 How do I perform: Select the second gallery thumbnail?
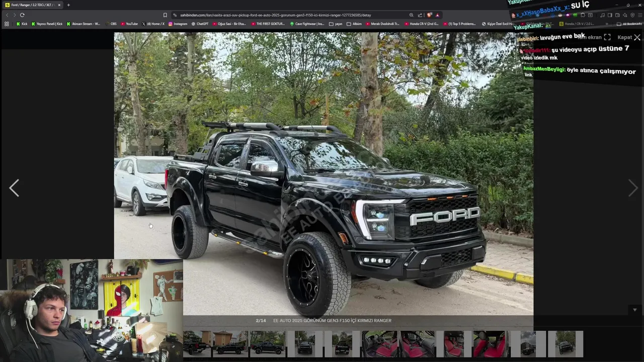point(230,344)
